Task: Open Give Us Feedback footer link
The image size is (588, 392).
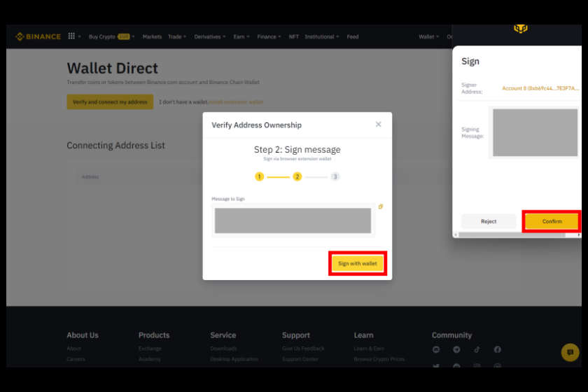Action: [303, 349]
